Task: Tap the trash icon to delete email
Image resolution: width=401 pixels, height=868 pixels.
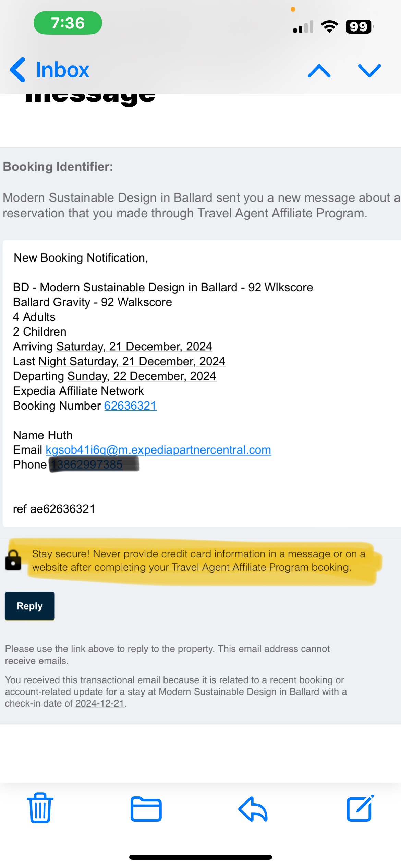Action: 40,808
